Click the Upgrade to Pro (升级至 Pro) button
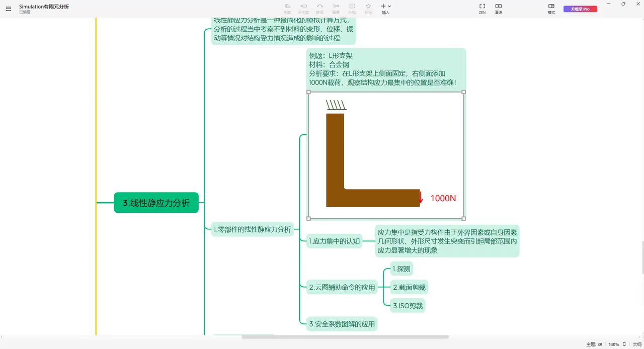 pyautogui.click(x=580, y=9)
